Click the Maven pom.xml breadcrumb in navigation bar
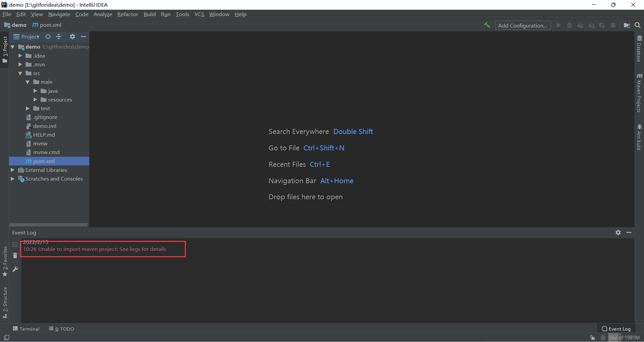644x342 pixels. (47, 25)
